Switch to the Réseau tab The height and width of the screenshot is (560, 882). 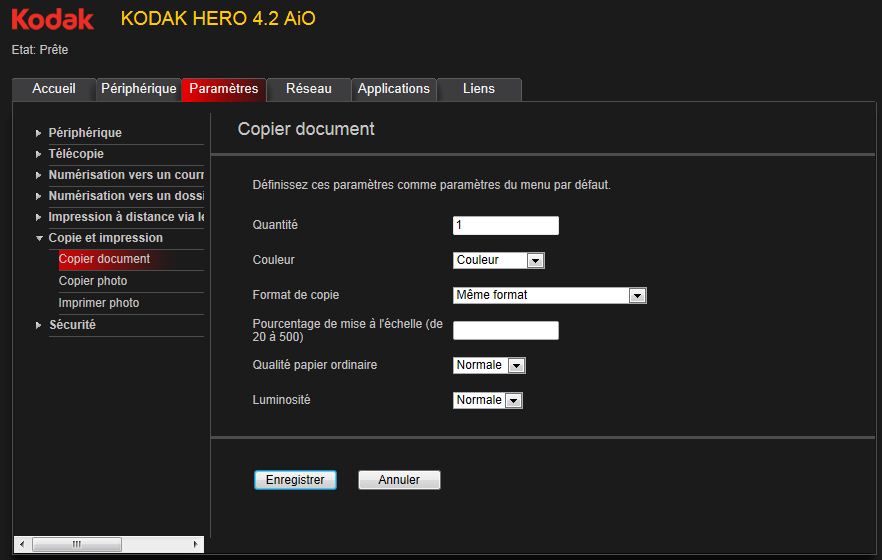pos(308,89)
